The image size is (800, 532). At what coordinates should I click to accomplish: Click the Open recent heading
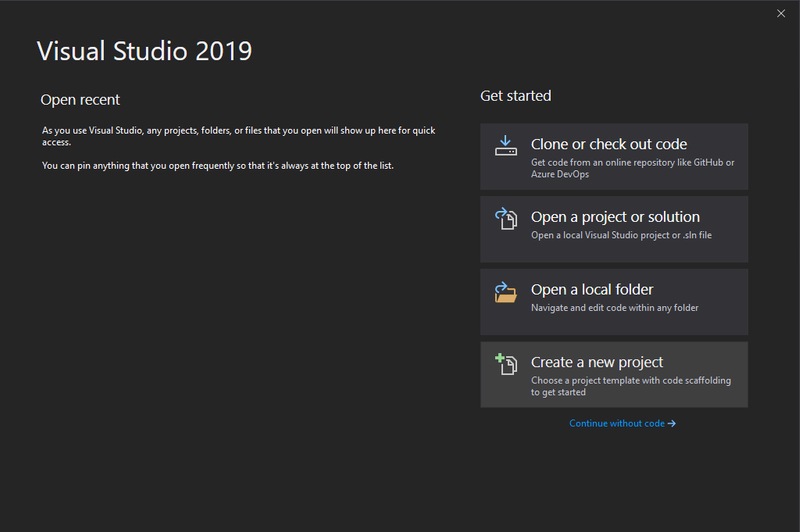(x=80, y=99)
